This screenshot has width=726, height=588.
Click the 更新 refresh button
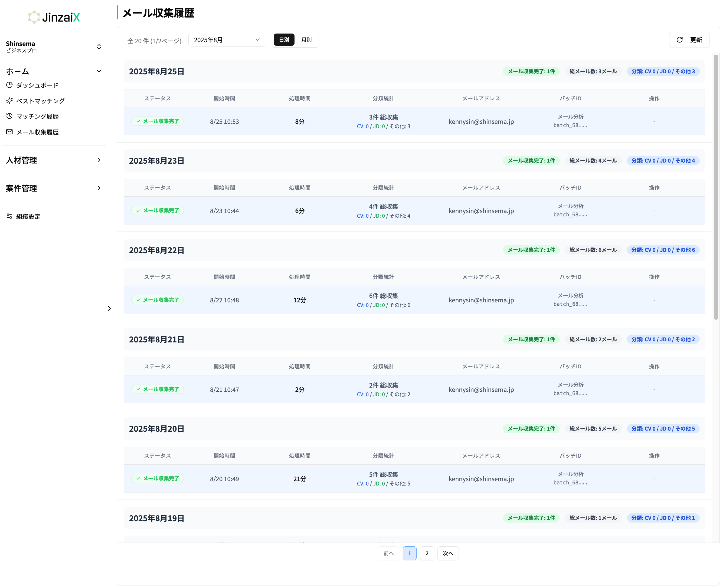pos(689,40)
